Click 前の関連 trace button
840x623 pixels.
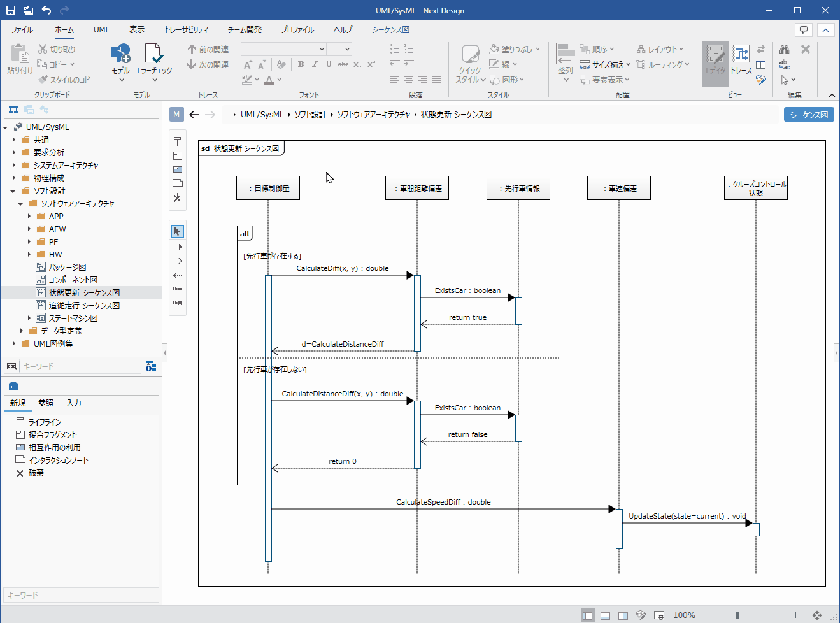pos(208,49)
